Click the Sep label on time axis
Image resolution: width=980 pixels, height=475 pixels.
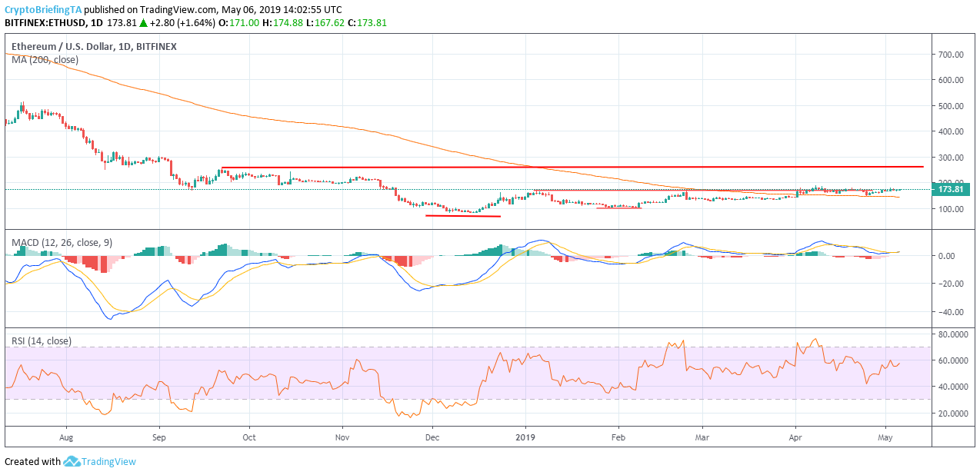coord(158,437)
